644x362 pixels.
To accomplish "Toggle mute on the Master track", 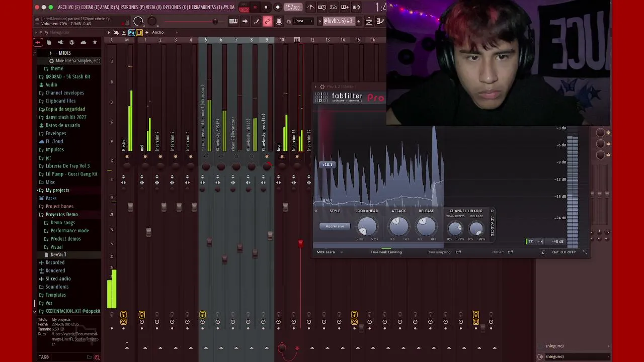I will point(127,156).
